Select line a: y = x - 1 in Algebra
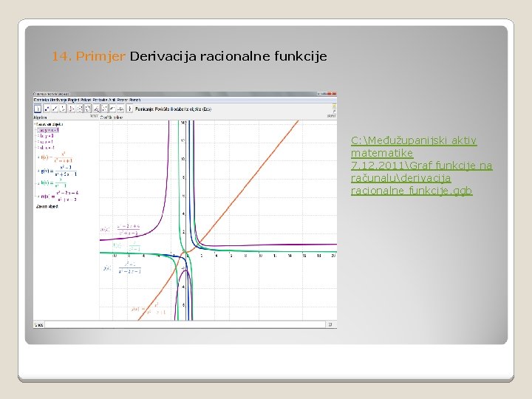The height and width of the screenshot is (399, 532). (48, 130)
